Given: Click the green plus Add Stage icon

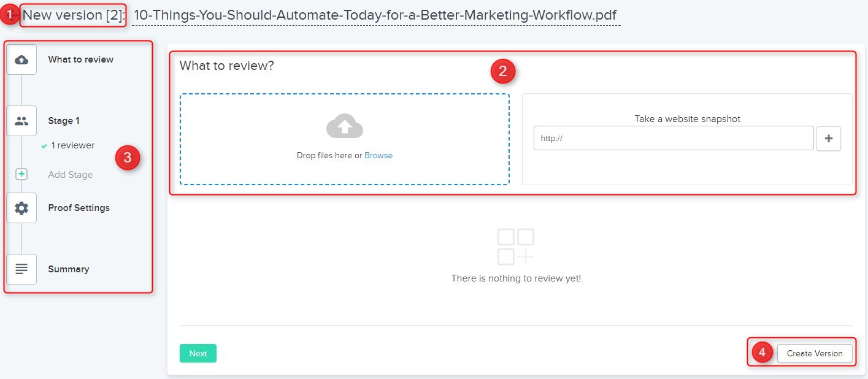Looking at the screenshot, I should (21, 175).
